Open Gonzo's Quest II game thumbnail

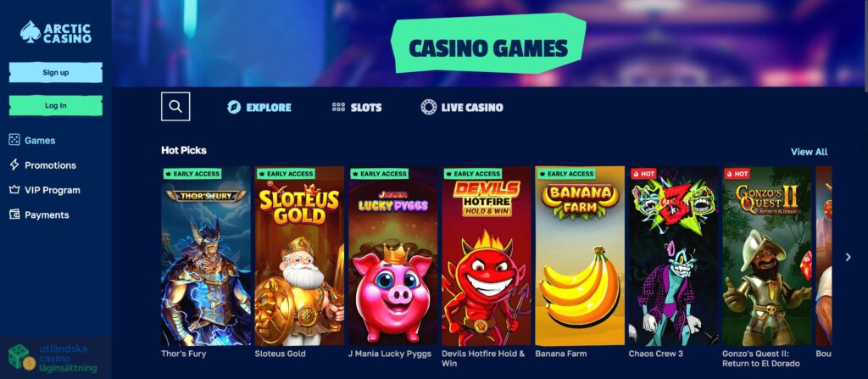tap(766, 256)
